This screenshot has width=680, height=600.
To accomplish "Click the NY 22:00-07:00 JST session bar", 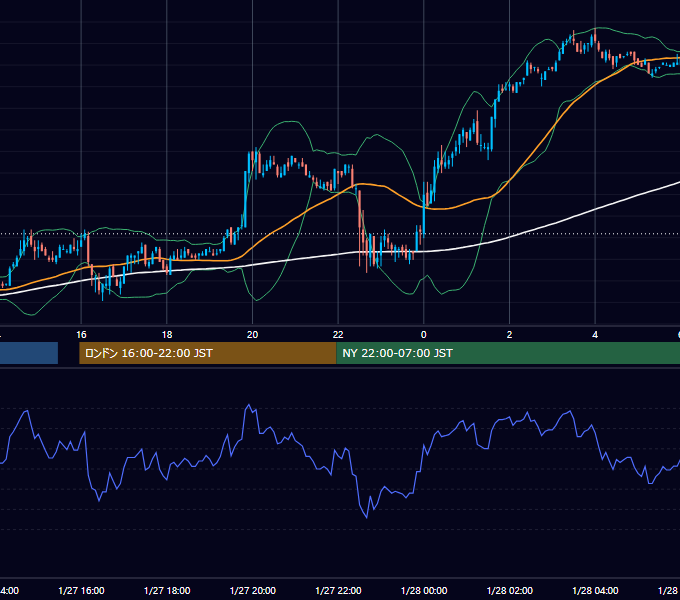I will pos(508,353).
